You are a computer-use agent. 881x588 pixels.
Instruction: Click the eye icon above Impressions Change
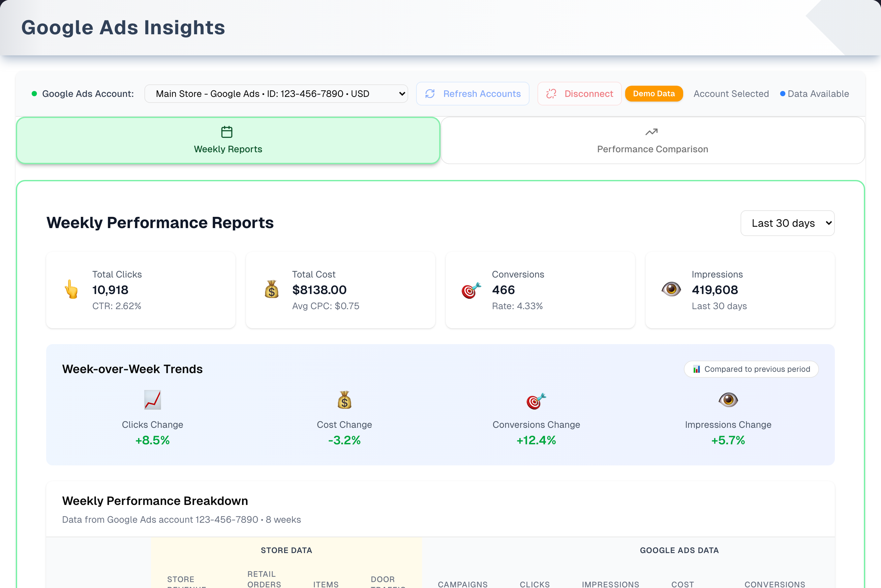[x=728, y=400]
